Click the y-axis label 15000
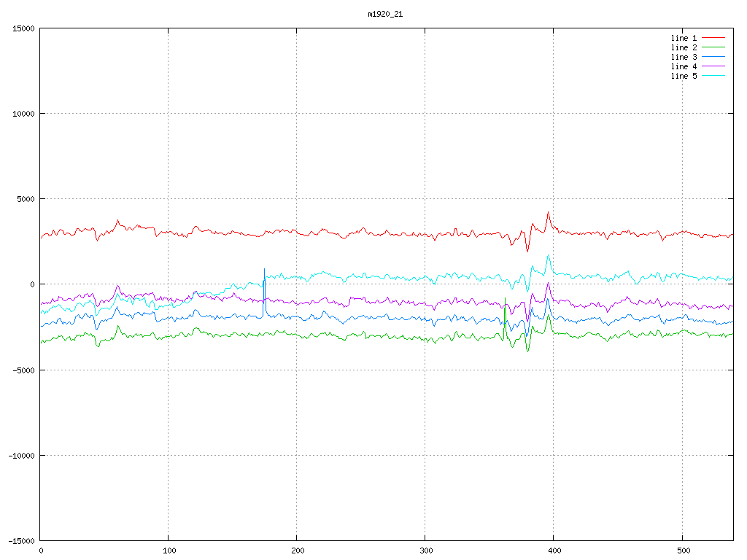The width and height of the screenshot is (747, 560). 24,28
